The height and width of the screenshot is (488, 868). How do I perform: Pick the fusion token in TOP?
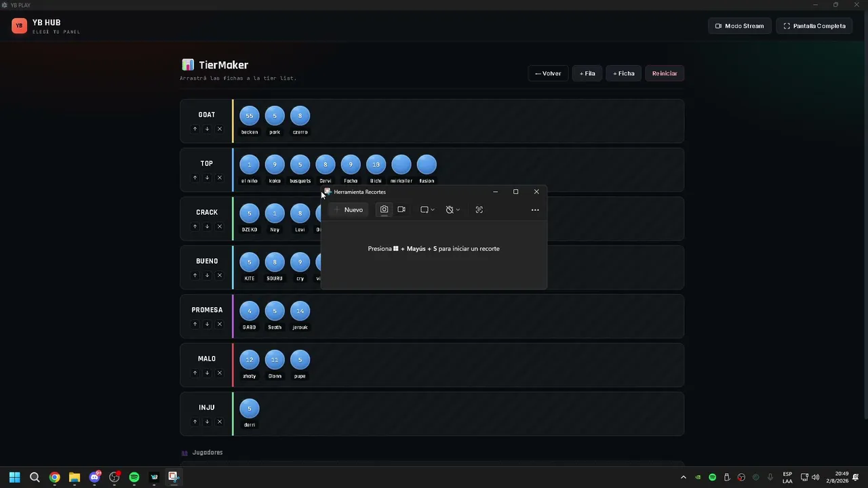(x=427, y=165)
